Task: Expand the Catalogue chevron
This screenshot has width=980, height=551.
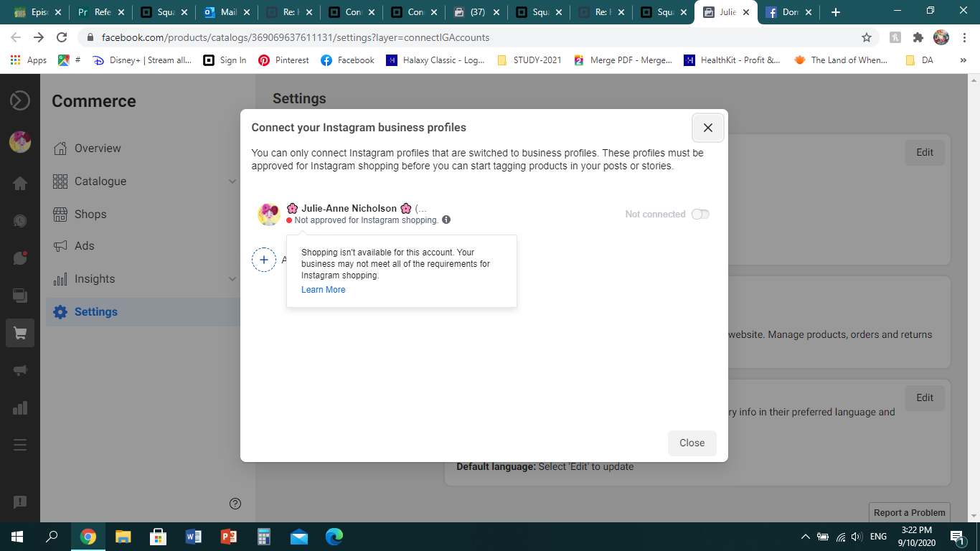Action: [x=232, y=182]
